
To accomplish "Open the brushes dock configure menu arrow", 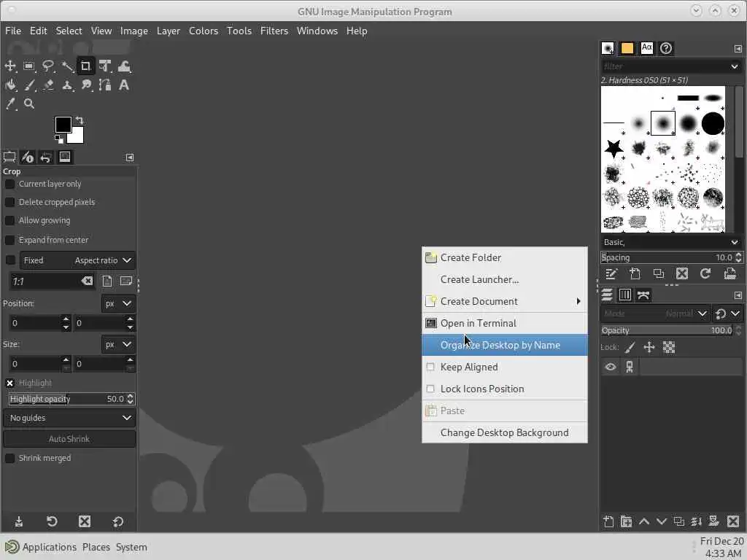I will 738,49.
